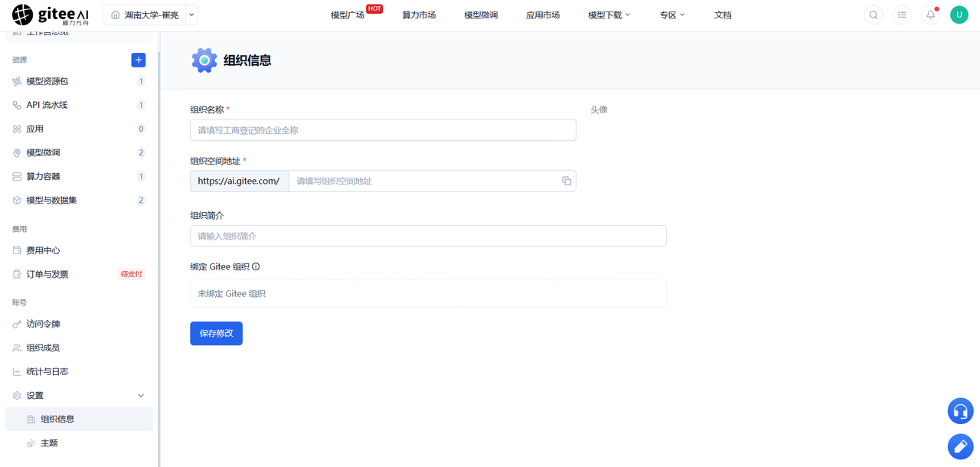This screenshot has width=980, height=467.
Task: Open the user avatar U menu
Action: tap(959, 15)
